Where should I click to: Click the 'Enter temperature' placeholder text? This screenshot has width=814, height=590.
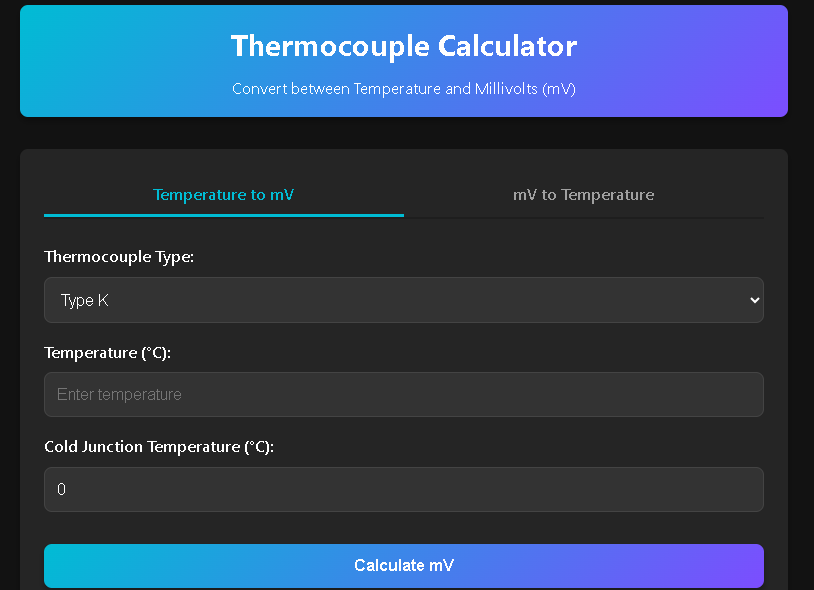pos(119,394)
